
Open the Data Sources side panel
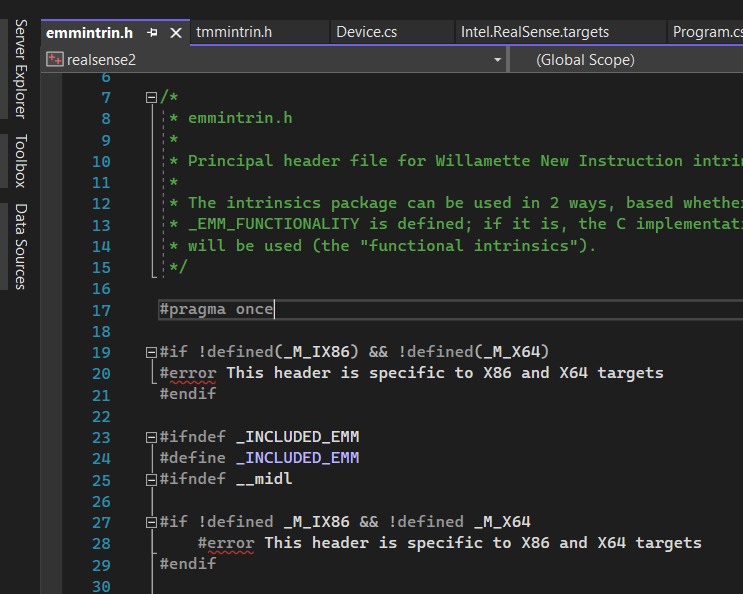(20, 246)
